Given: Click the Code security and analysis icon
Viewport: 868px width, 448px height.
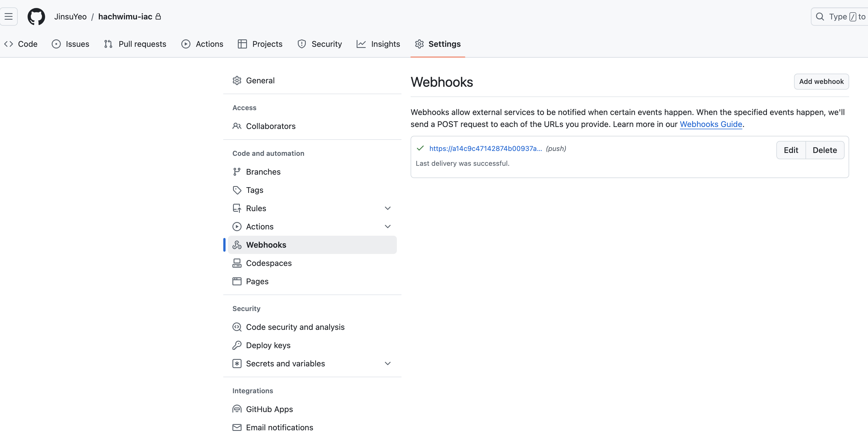Looking at the screenshot, I should click(237, 327).
